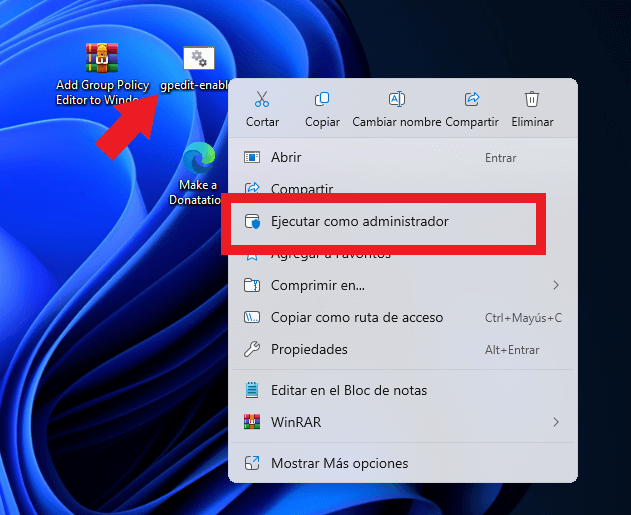Image resolution: width=631 pixels, height=515 pixels.
Task: Click the Comprimir en... menu entry
Action: click(x=402, y=285)
